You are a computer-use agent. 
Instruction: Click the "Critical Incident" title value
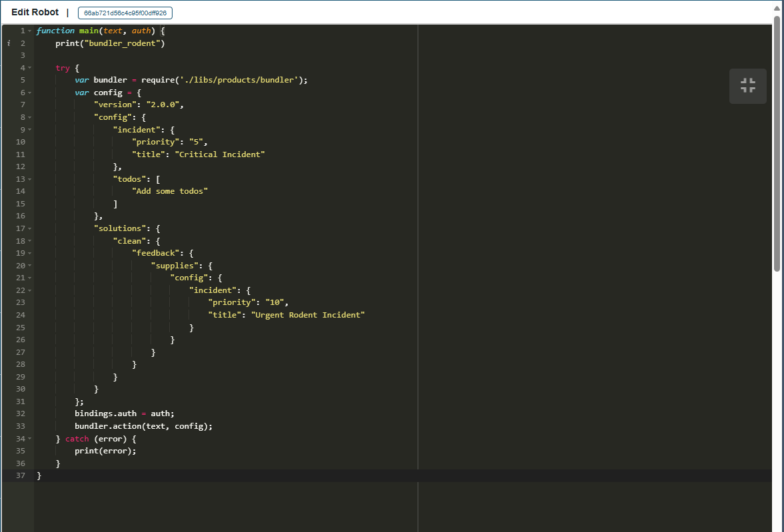(x=220, y=154)
